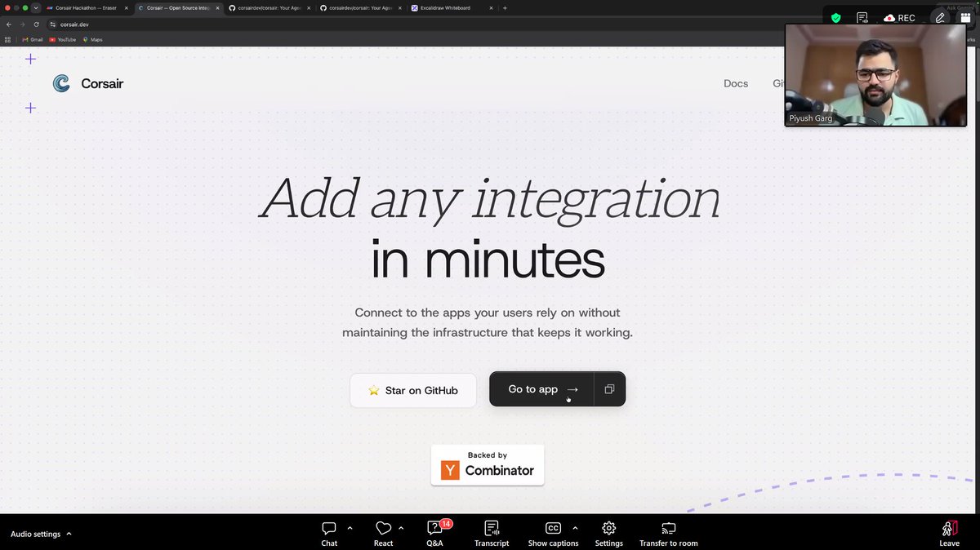The width and height of the screenshot is (980, 550).
Task: Open a new browser tab
Action: tap(505, 8)
